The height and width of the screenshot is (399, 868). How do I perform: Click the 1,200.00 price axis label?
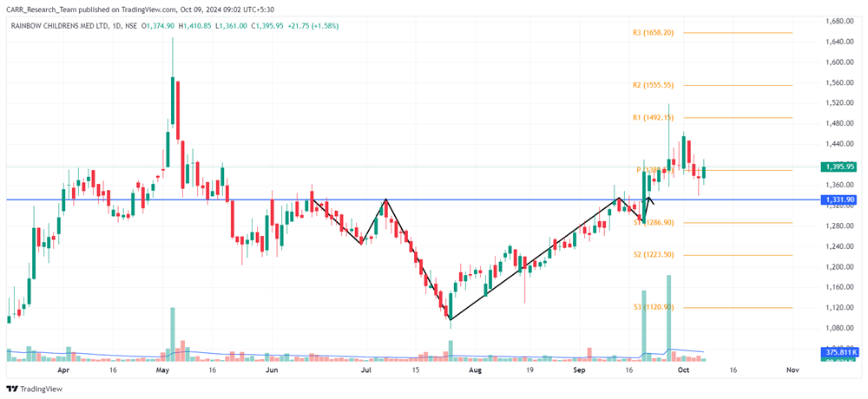click(x=841, y=267)
